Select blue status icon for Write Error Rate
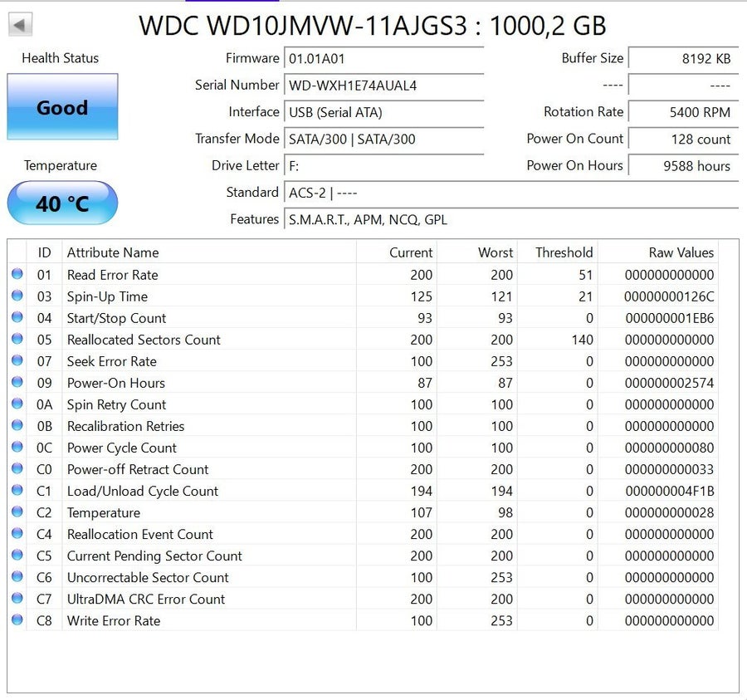This screenshot has height=700, width=747. pos(17,619)
